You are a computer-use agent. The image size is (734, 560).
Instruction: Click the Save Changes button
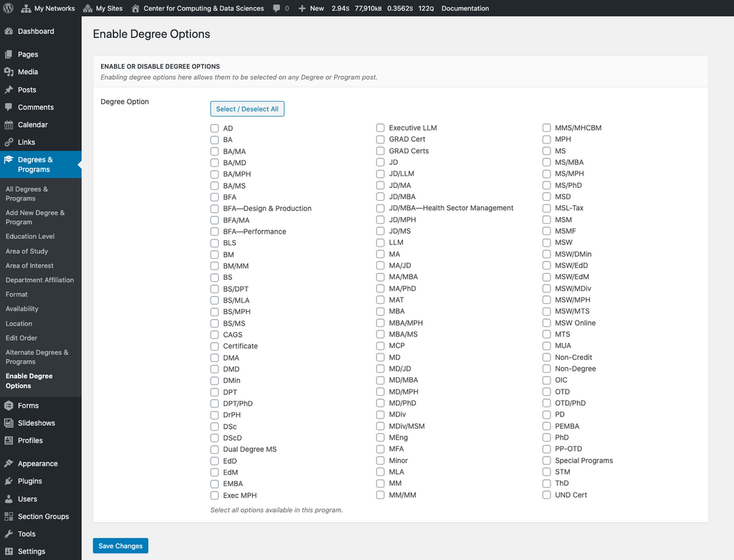click(x=120, y=546)
